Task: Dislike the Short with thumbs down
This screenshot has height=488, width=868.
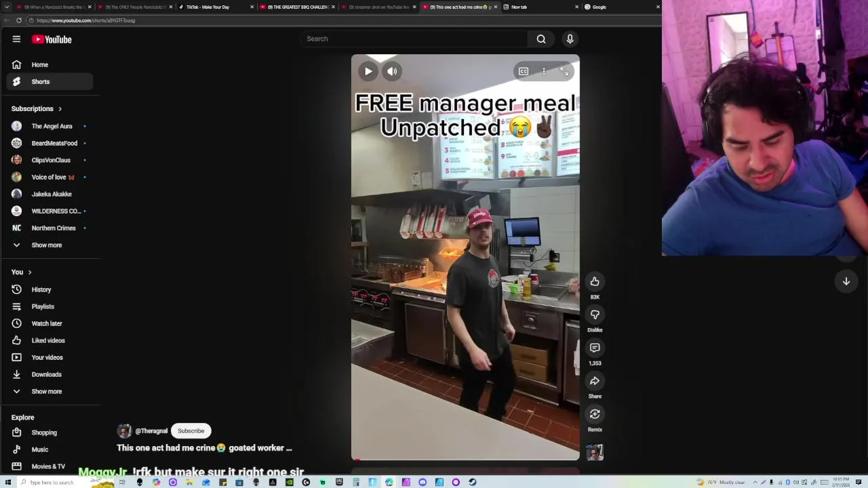Action: pyautogui.click(x=595, y=314)
